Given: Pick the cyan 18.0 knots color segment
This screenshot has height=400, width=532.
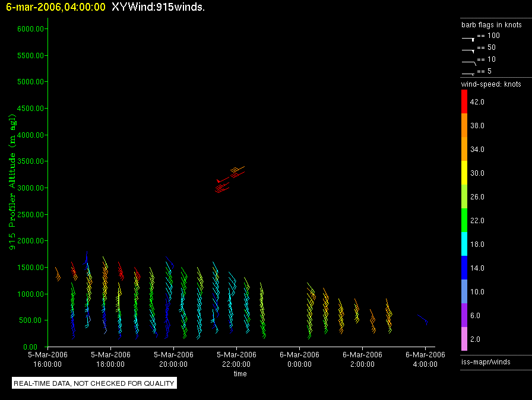Looking at the screenshot, I should (464, 245).
